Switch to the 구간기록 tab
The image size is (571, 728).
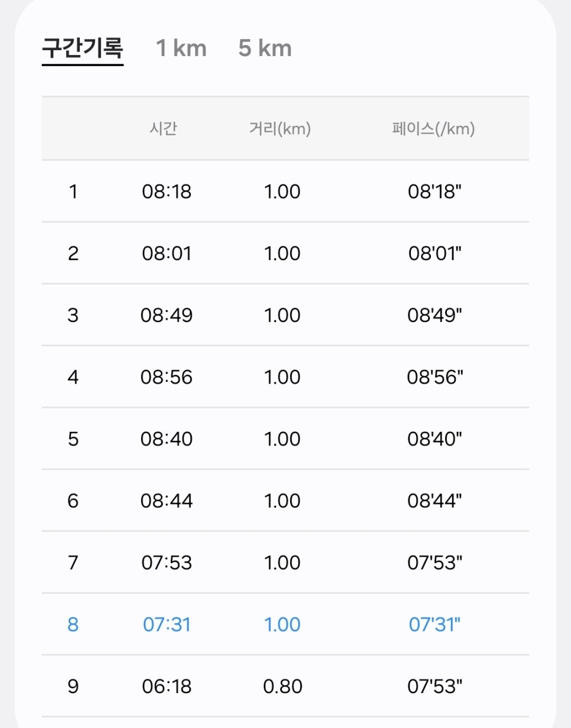pos(83,48)
